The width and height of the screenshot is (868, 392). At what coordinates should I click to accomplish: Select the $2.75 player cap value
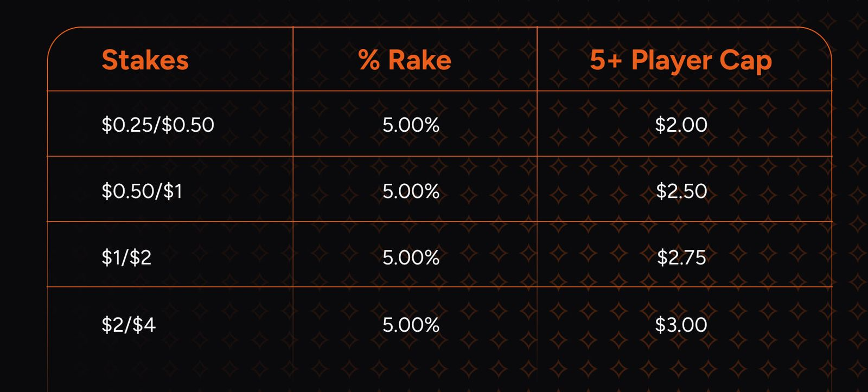click(681, 257)
